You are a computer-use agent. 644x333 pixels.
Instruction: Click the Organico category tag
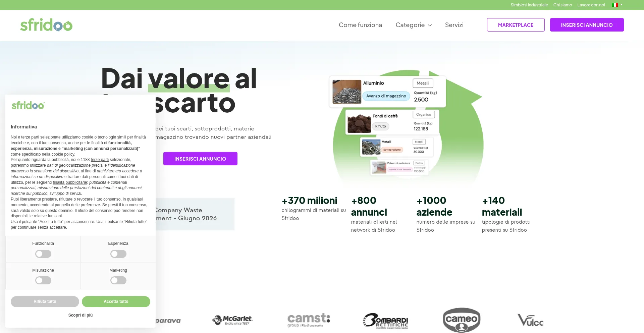tap(424, 114)
